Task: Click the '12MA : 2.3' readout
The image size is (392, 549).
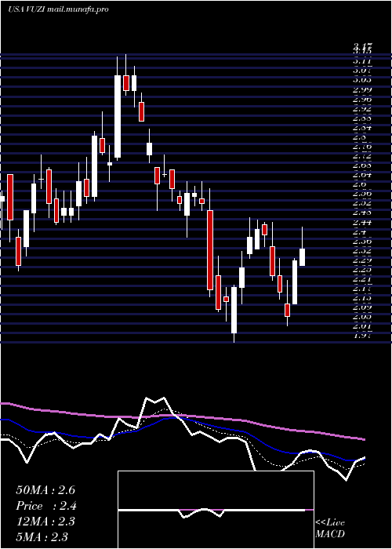Action: 45,522
